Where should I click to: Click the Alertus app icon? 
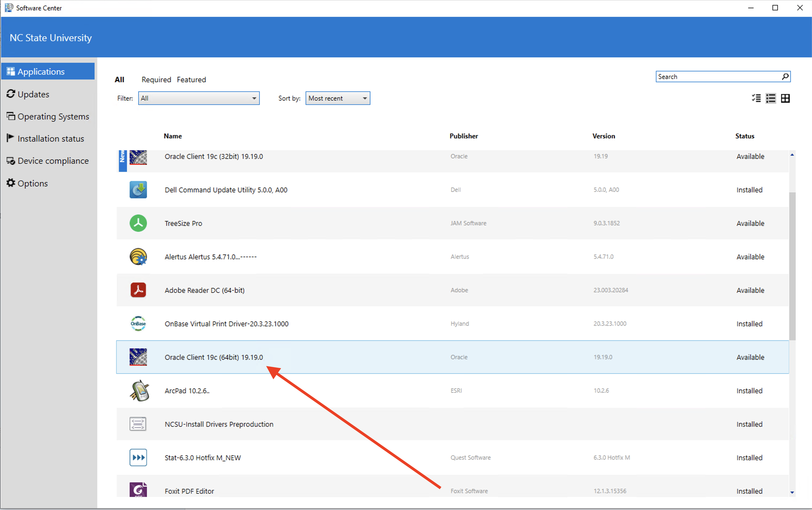coord(138,257)
